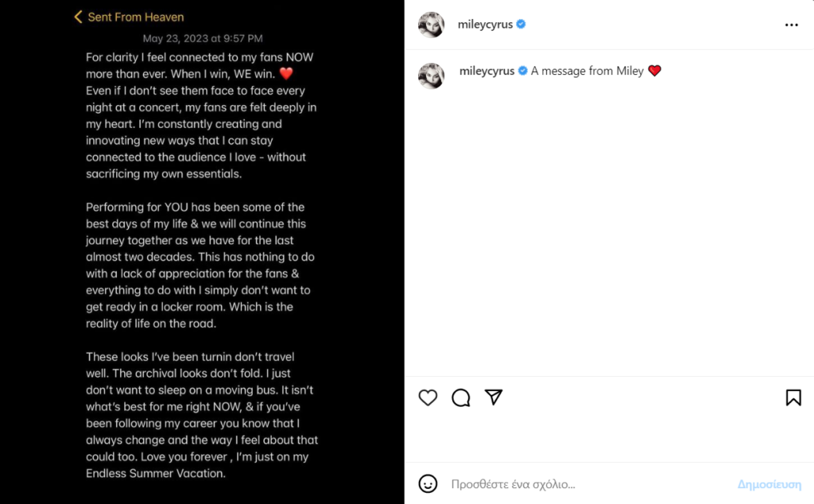Image resolution: width=814 pixels, height=504 pixels.
Task: Focus the add a comment input field
Action: click(x=588, y=483)
